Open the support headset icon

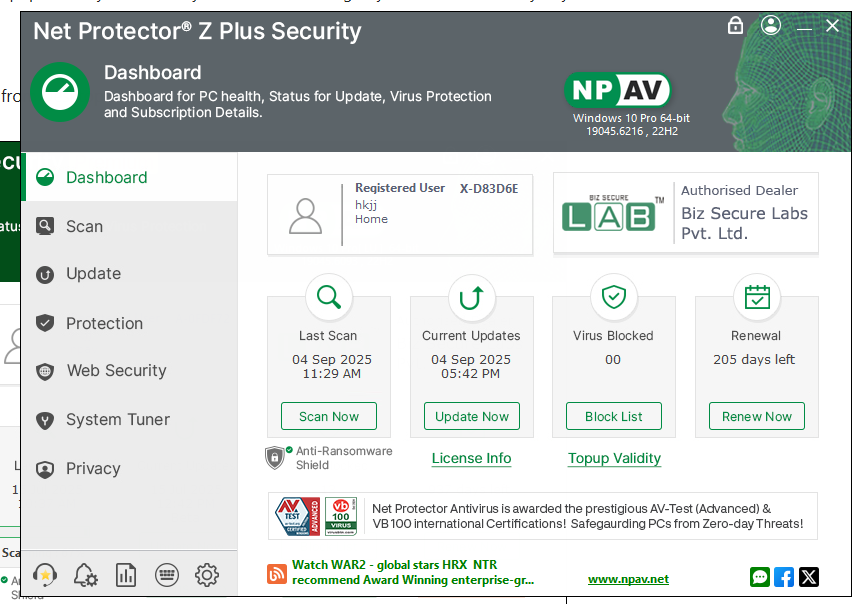(45, 574)
